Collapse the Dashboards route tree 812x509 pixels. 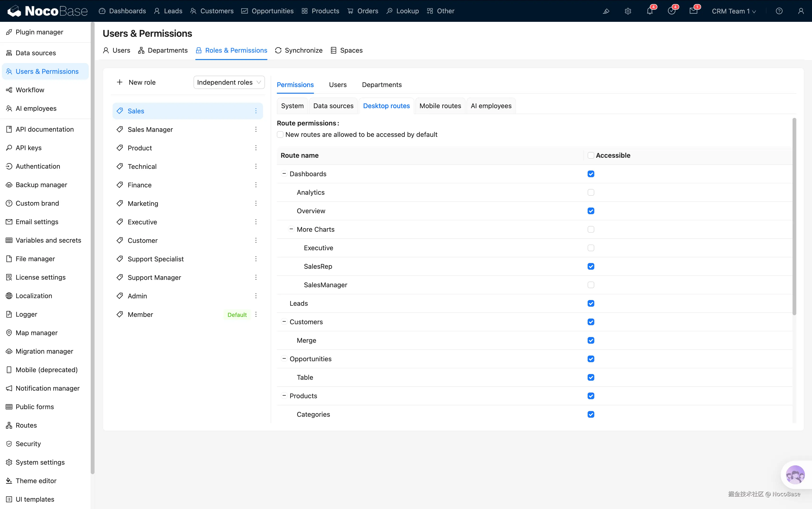point(284,174)
